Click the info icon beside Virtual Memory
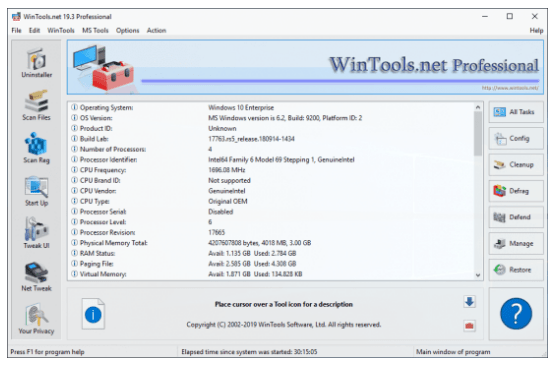552x366 pixels. [74, 274]
